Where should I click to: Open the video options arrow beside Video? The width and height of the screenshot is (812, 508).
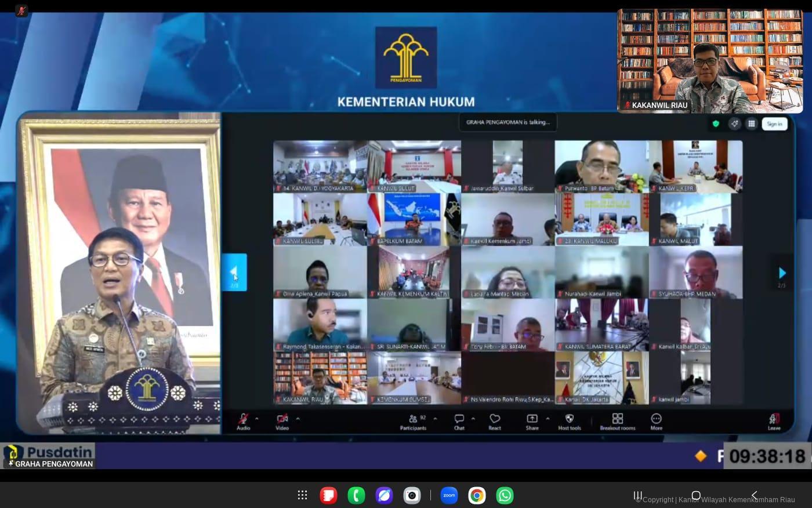click(x=298, y=418)
